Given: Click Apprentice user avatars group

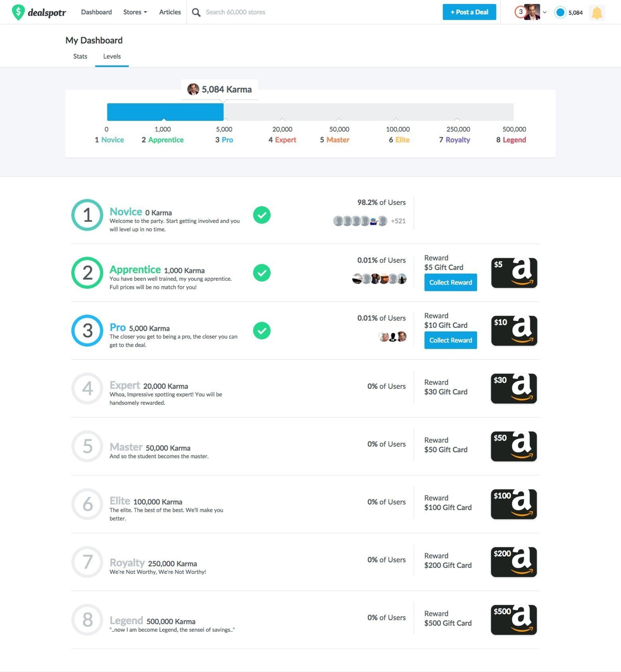Looking at the screenshot, I should tap(379, 279).
